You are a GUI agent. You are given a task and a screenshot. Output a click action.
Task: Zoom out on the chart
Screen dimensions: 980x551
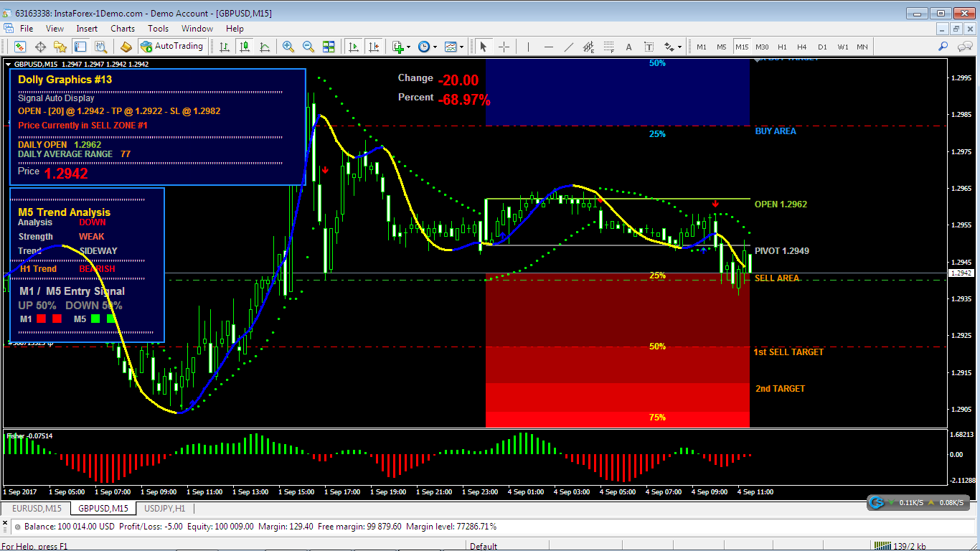click(308, 47)
